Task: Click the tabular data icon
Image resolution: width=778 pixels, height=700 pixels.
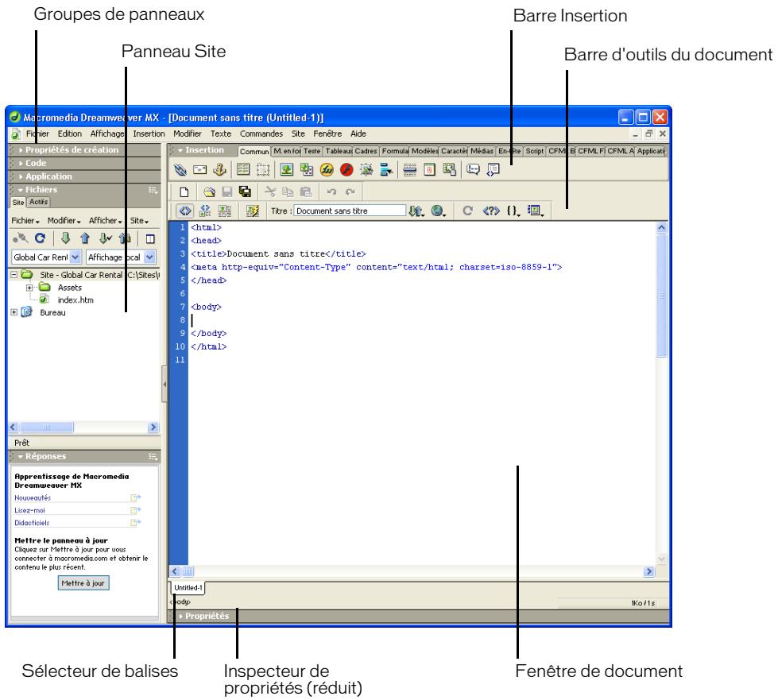Action: click(450, 170)
